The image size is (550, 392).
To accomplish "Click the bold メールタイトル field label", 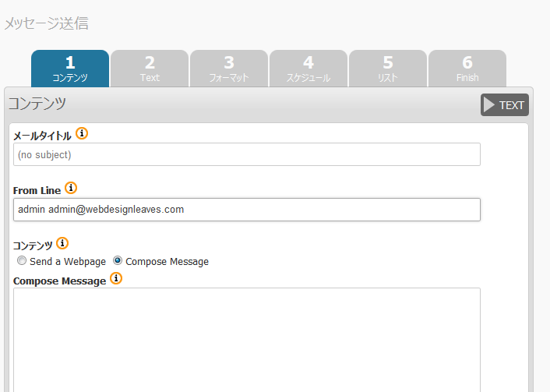I will (x=42, y=136).
